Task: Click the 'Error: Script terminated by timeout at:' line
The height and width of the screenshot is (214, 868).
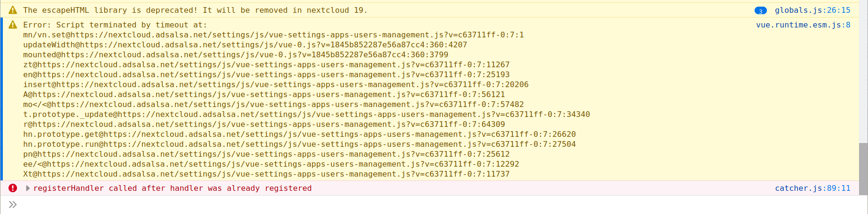Action: 115,25
